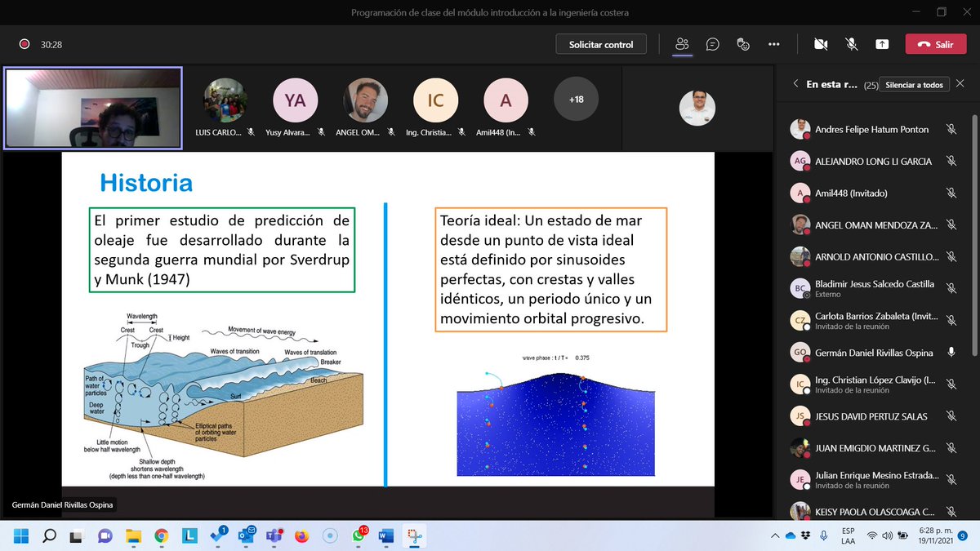
Task: Click the presenter webcam video tile
Action: pos(93,108)
